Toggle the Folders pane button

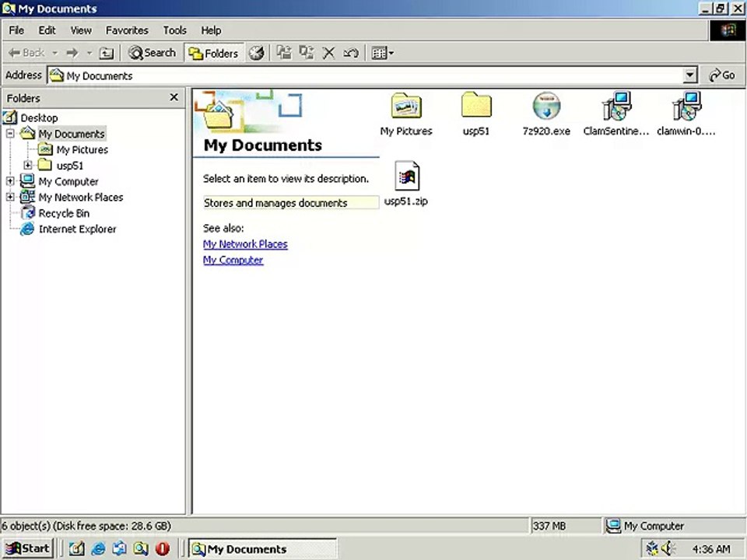(213, 53)
